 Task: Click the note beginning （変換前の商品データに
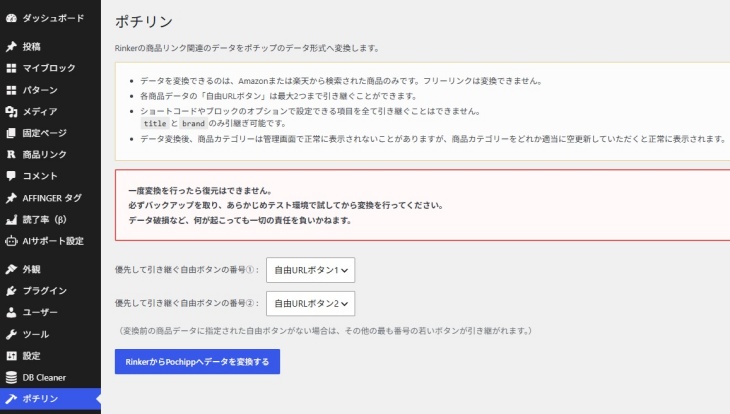tap(325, 331)
